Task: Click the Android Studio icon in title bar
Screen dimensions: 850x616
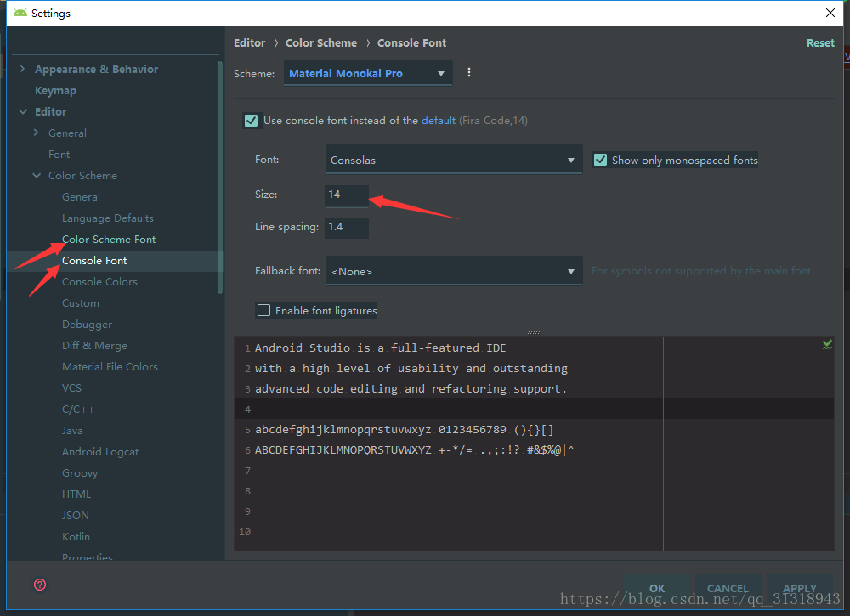Action: [x=20, y=13]
